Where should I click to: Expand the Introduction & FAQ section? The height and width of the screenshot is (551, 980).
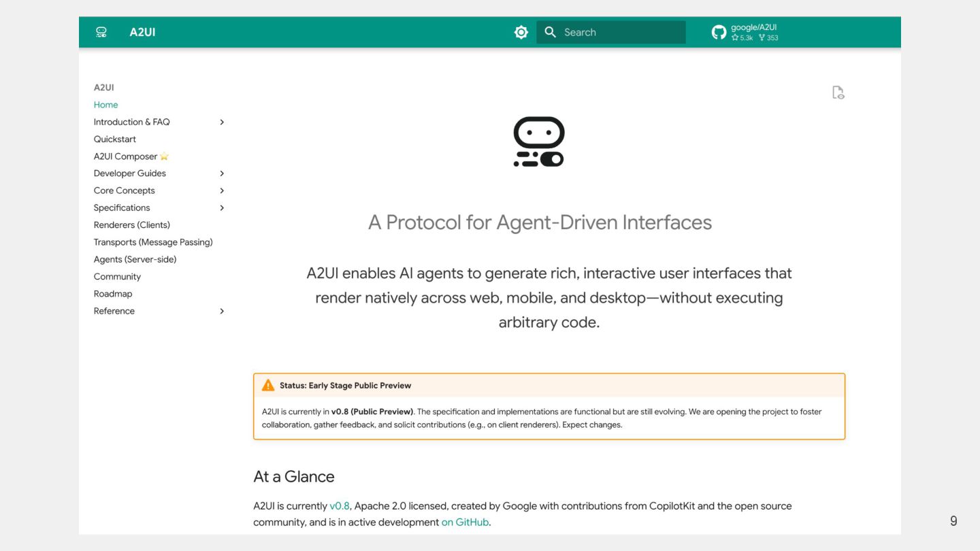(222, 122)
